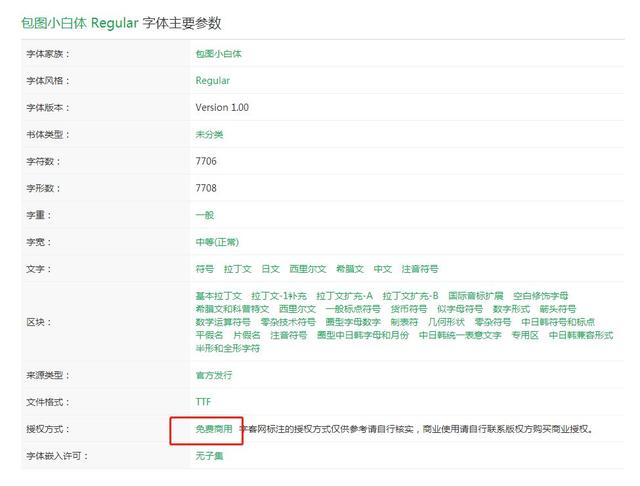Open the 货币符号 block link

[x=409, y=309]
